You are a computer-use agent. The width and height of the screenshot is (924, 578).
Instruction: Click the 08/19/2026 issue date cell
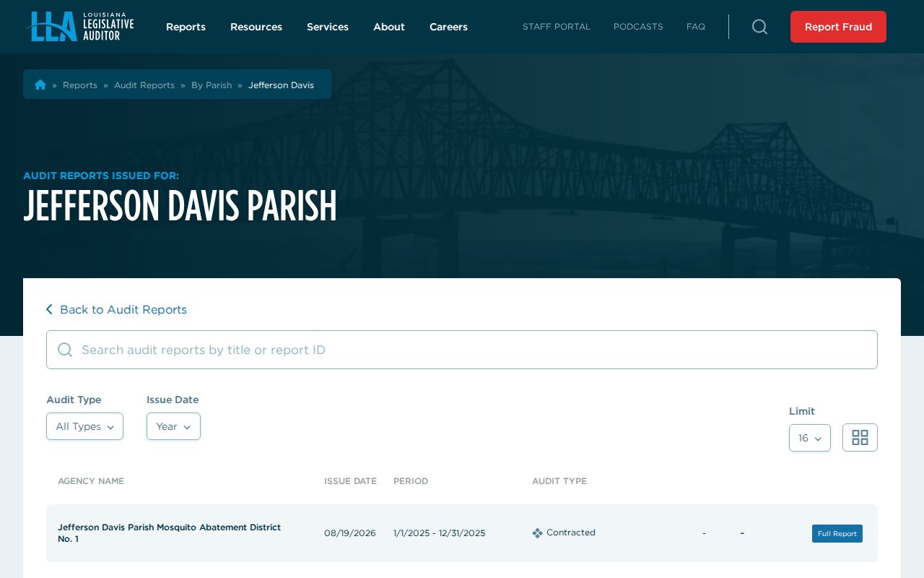[x=350, y=533]
